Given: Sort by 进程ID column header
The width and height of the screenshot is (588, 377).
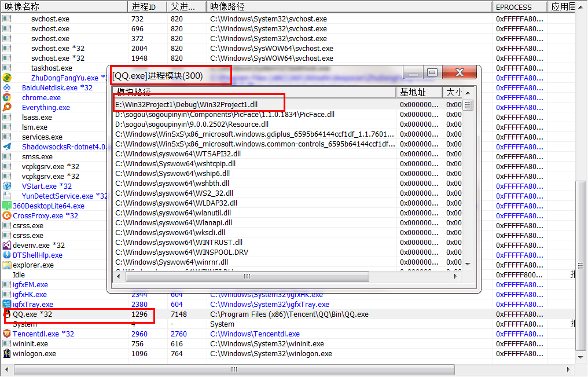Looking at the screenshot, I should point(148,7).
